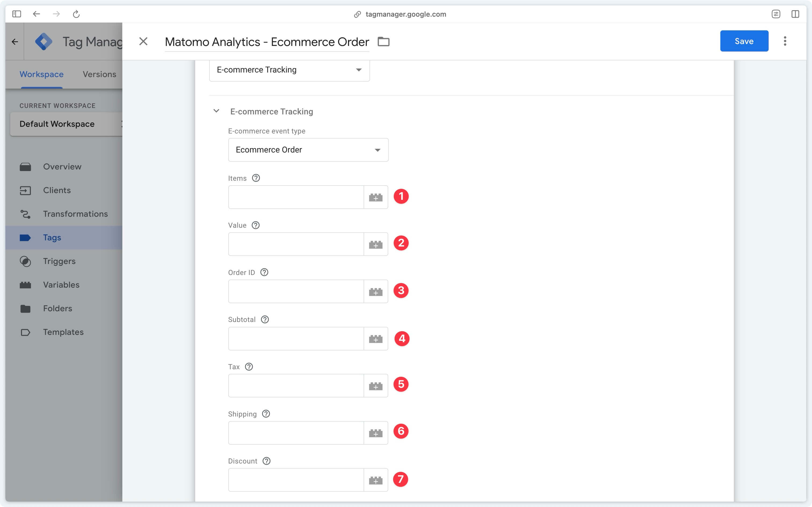
Task: Click the Subtotal help icon
Action: (x=265, y=320)
